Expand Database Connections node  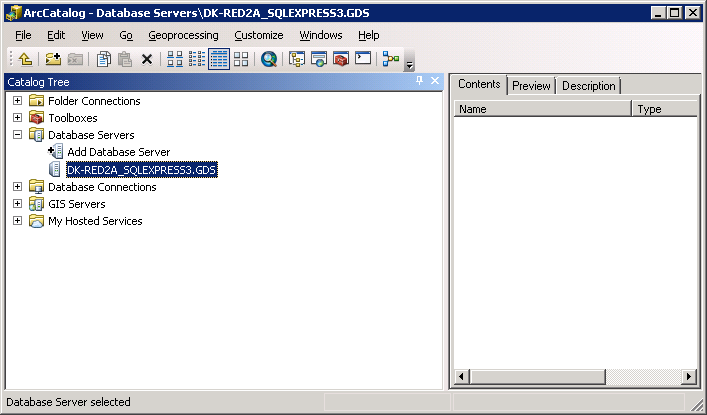[18, 186]
